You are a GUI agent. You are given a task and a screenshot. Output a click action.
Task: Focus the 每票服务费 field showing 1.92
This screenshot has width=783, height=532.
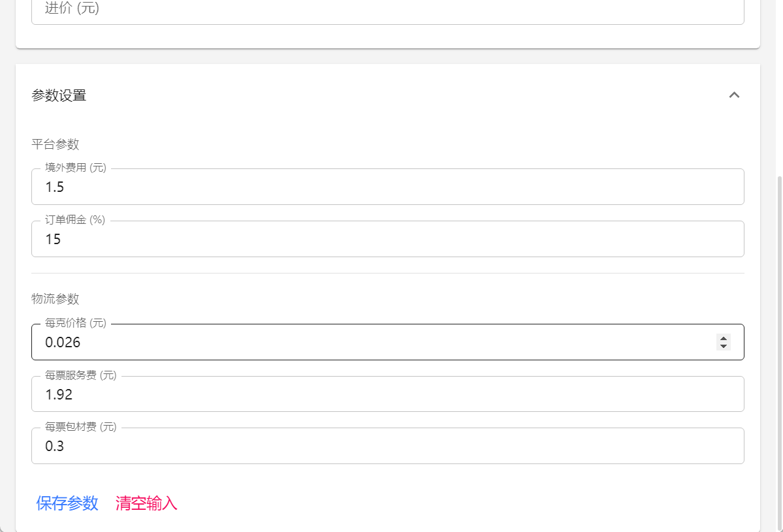click(387, 395)
